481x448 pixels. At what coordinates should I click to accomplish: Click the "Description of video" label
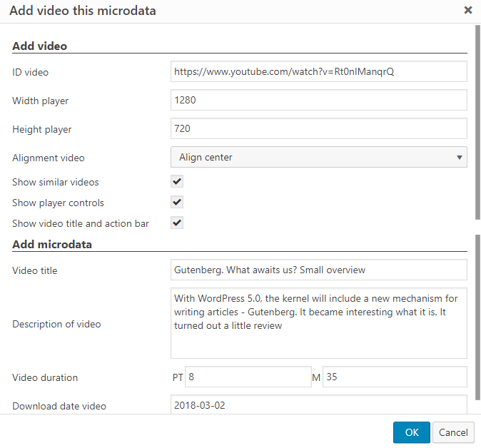coord(56,324)
